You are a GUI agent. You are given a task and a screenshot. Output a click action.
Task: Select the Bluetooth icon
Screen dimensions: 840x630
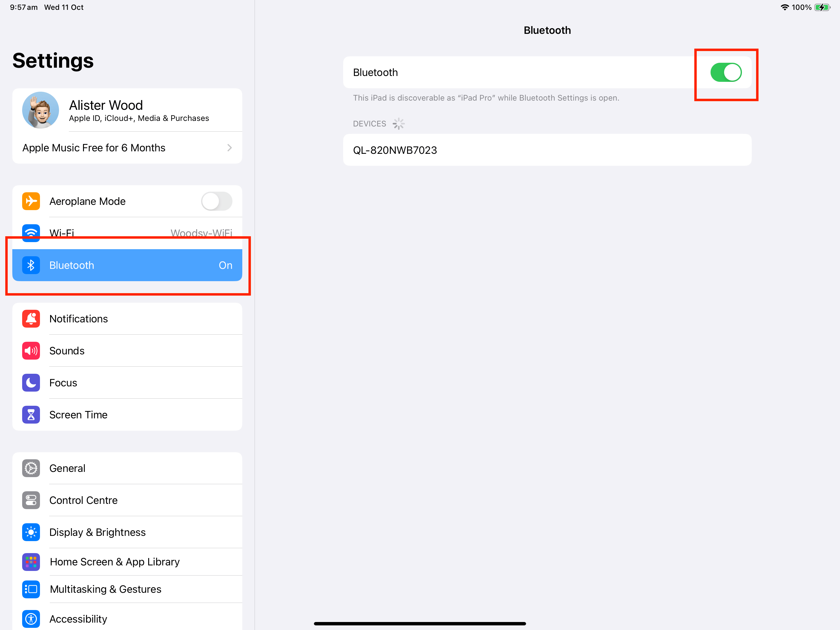coord(31,265)
